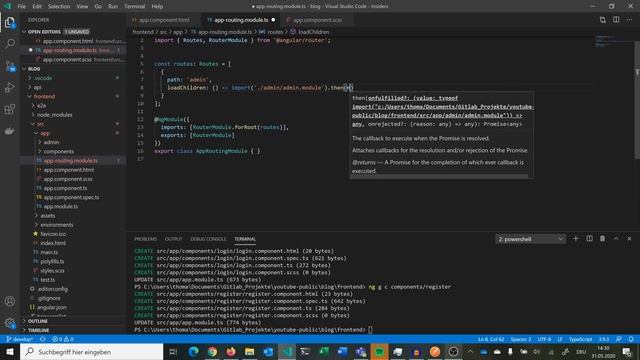Open Task View from the taskbar
Screen dimensions: 640x360
click(173, 352)
